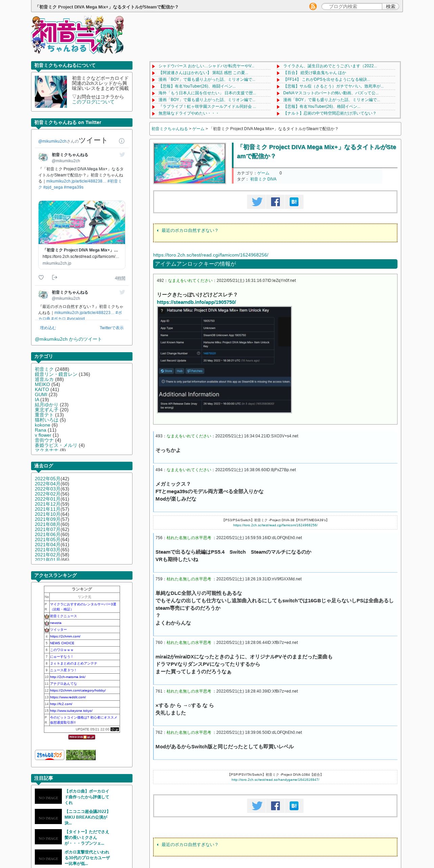Share the article on Twitter using the top share bar
This screenshot has height=868, width=434.
(x=257, y=202)
